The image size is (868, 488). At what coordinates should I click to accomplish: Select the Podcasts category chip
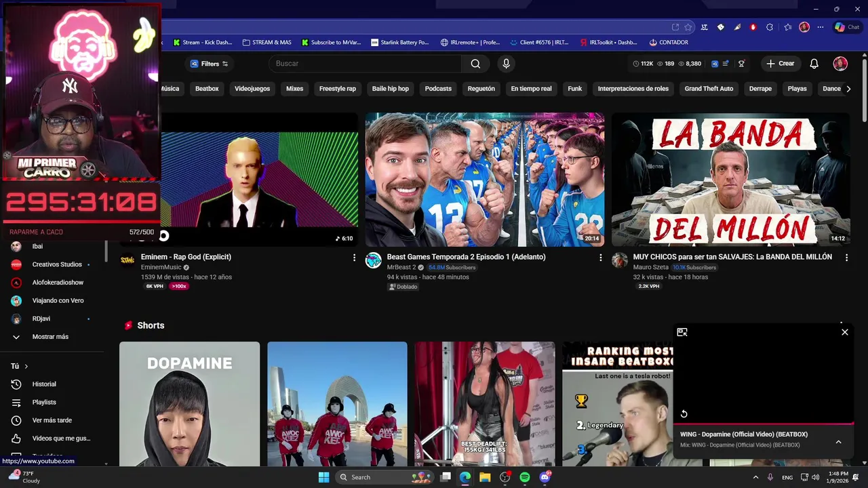[438, 89]
